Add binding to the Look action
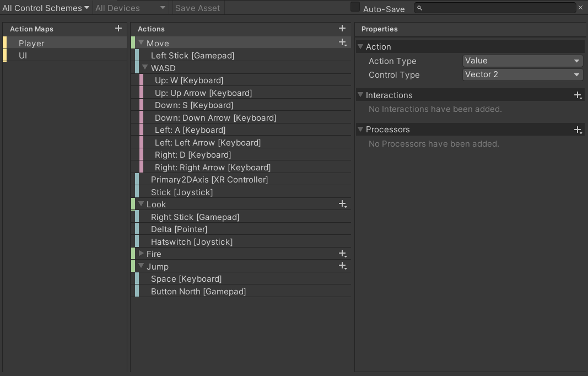Viewport: 588px width, 376px height. point(342,204)
